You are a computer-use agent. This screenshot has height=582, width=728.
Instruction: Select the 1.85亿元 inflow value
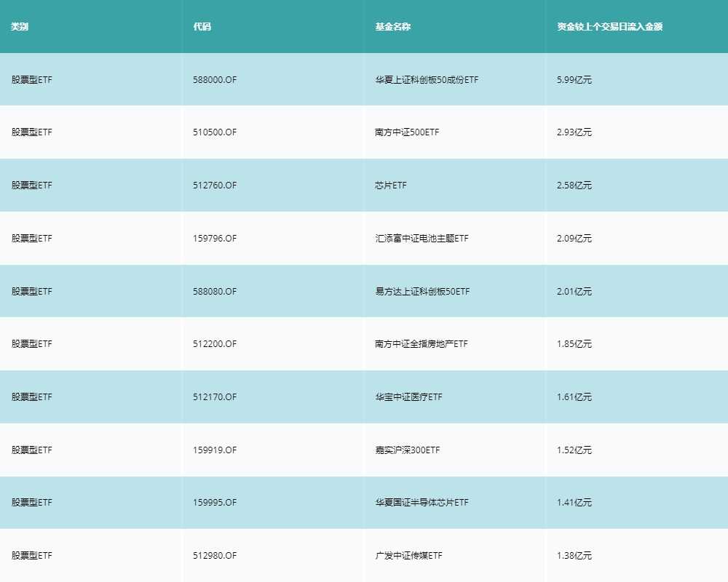[x=574, y=344]
